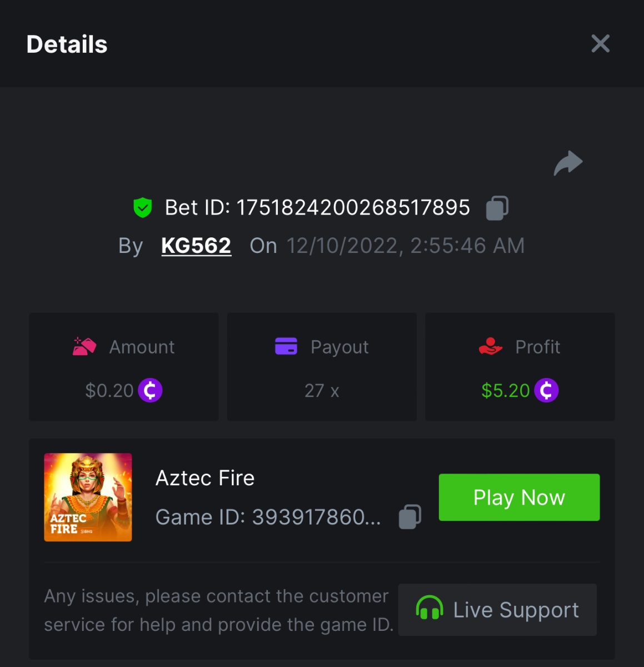Click the red Profit hand icon

[490, 347]
